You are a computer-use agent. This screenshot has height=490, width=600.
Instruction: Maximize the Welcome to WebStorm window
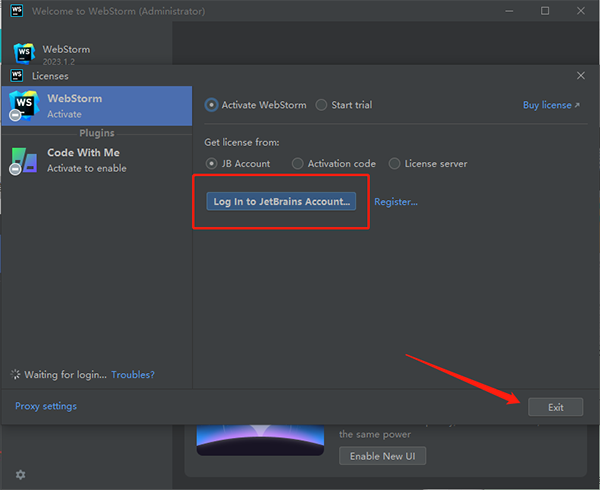click(x=545, y=11)
